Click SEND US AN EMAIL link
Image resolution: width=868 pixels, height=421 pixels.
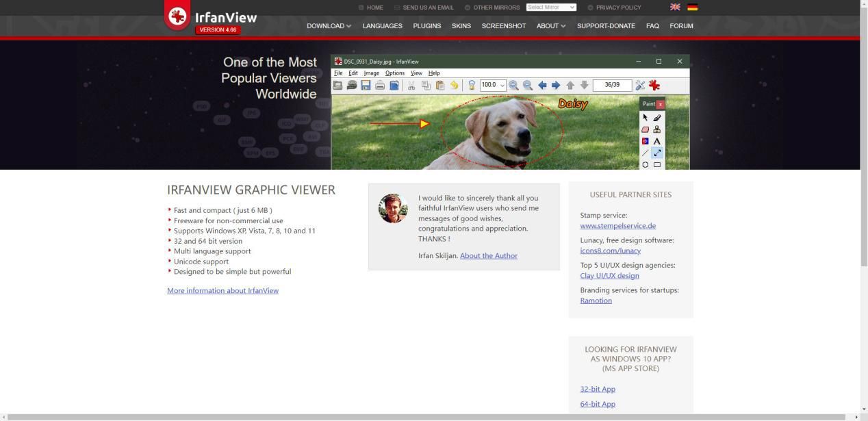[x=428, y=8]
